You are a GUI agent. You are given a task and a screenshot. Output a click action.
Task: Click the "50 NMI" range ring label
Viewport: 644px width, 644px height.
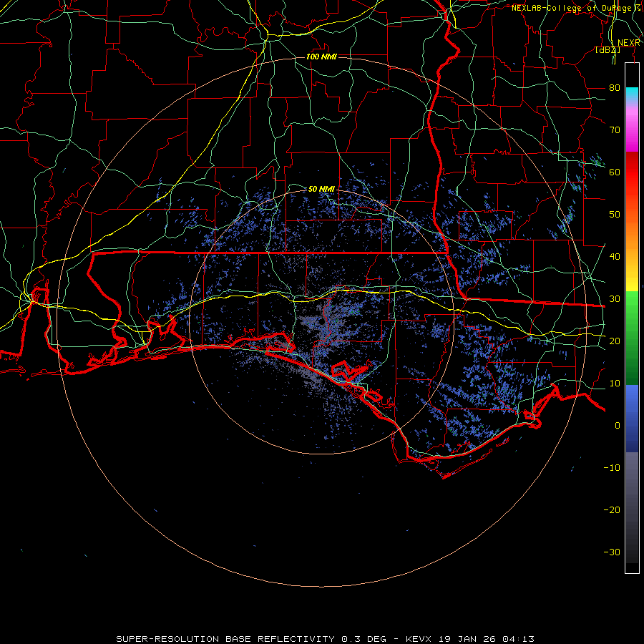(321, 189)
